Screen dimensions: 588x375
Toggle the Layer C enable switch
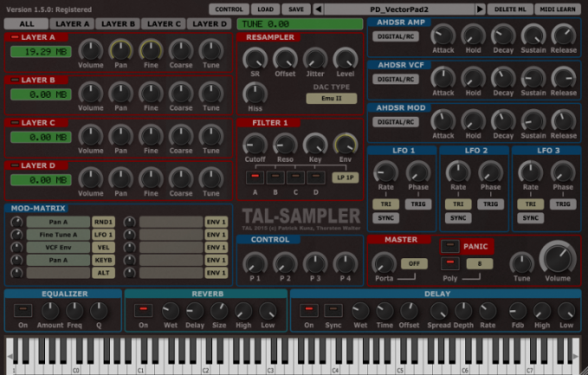(14, 123)
